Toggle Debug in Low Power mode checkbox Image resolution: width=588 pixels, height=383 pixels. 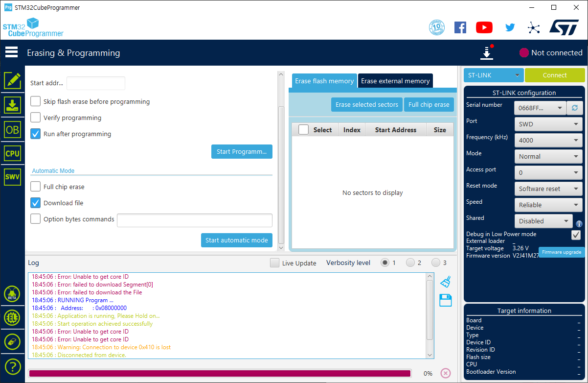[x=576, y=235]
